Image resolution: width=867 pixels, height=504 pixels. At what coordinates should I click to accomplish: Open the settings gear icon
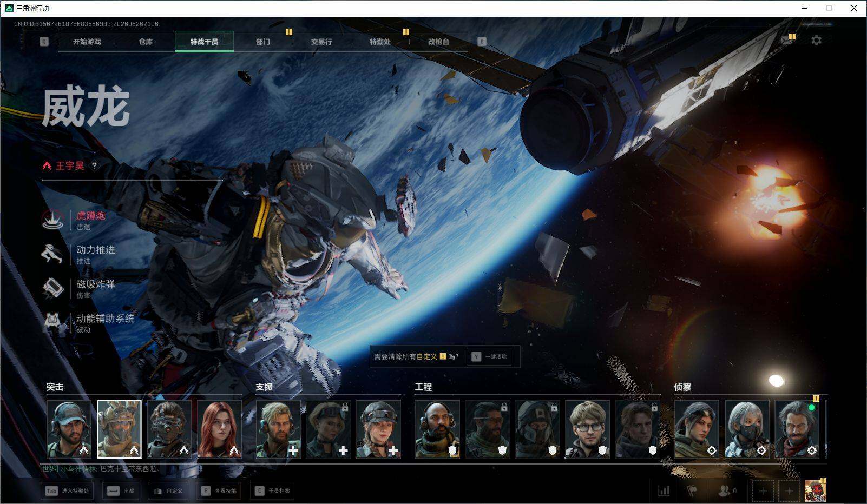816,41
